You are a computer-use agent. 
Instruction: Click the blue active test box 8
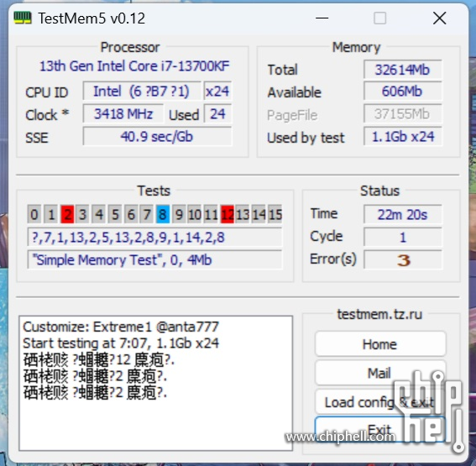pos(163,214)
